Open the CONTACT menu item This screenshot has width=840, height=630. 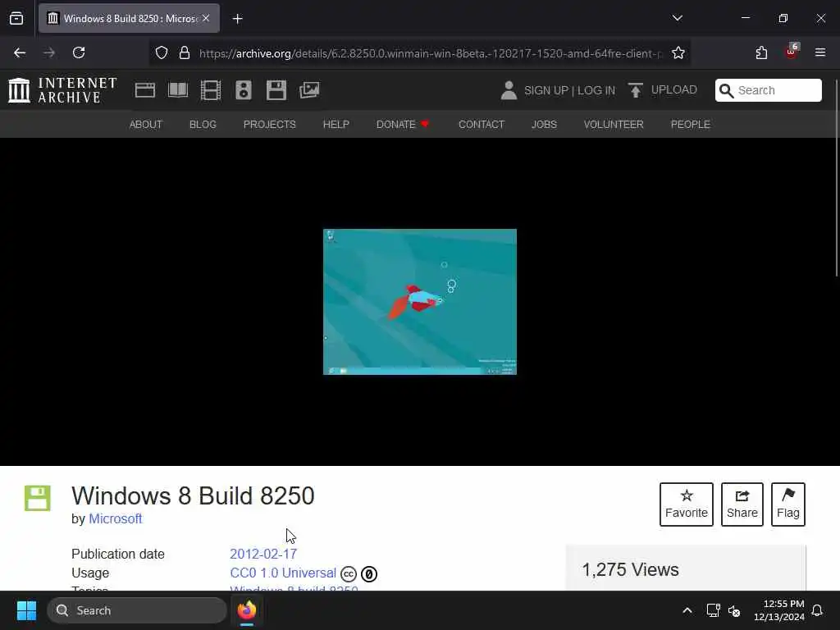pos(482,125)
